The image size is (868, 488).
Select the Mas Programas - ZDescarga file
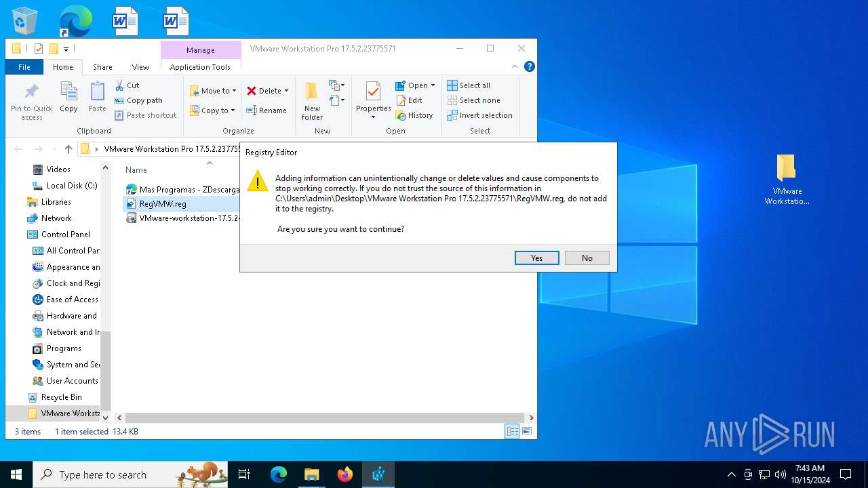pyautogui.click(x=183, y=190)
